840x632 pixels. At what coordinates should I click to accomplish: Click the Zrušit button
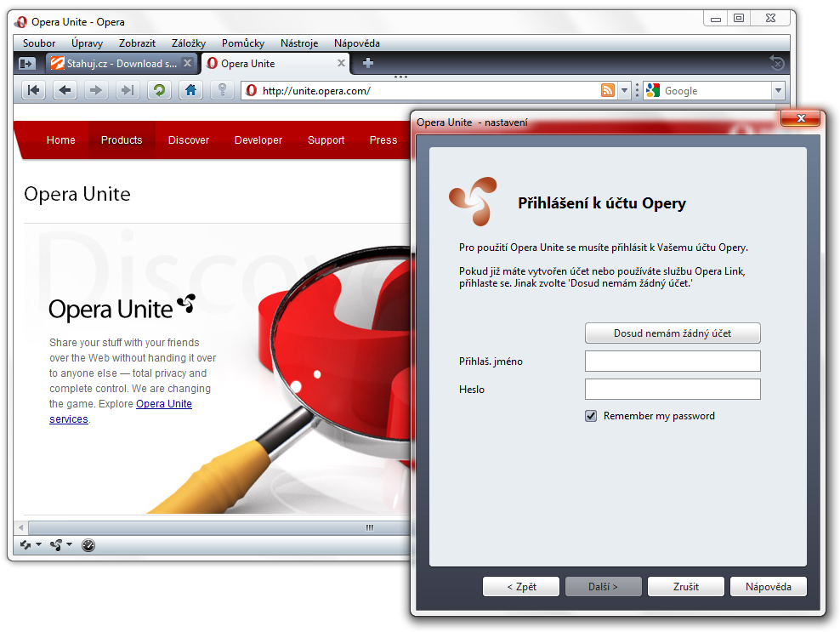coord(686,586)
